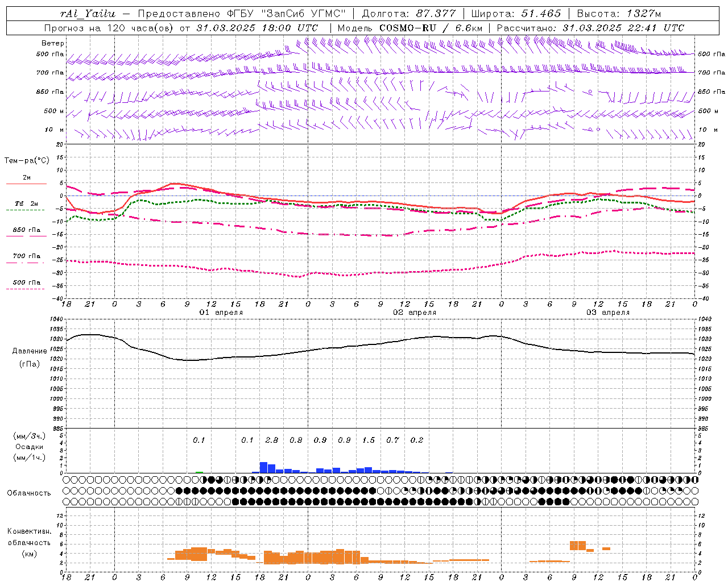The height and width of the screenshot is (582, 728).
Task: Click the left "1040" pressure axis value
Action: click(x=57, y=319)
